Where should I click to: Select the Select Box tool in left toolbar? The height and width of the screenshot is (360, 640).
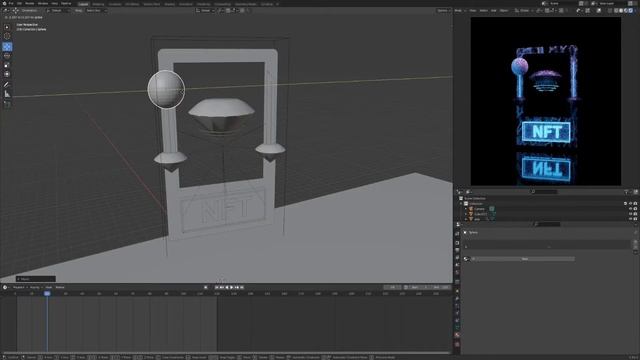(7, 27)
